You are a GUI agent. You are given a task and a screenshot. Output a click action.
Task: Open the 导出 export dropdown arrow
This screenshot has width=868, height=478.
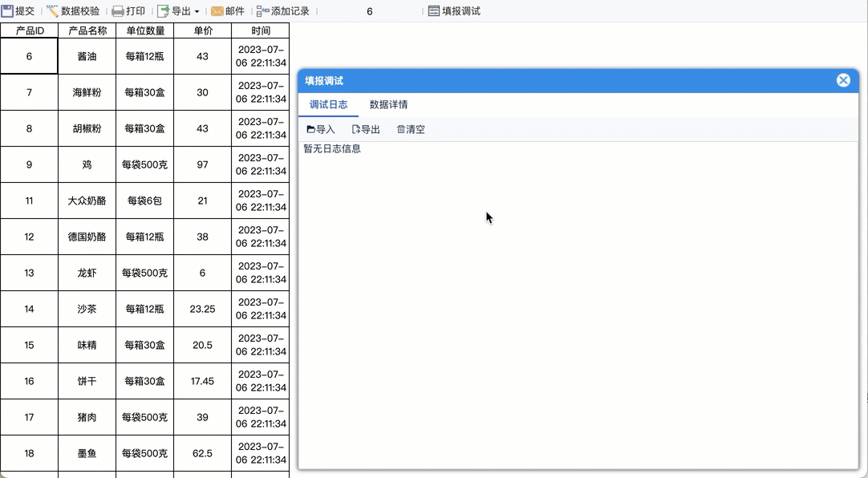(197, 11)
